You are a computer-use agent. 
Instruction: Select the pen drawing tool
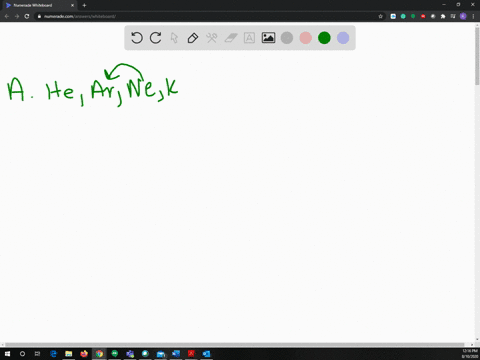point(193,38)
